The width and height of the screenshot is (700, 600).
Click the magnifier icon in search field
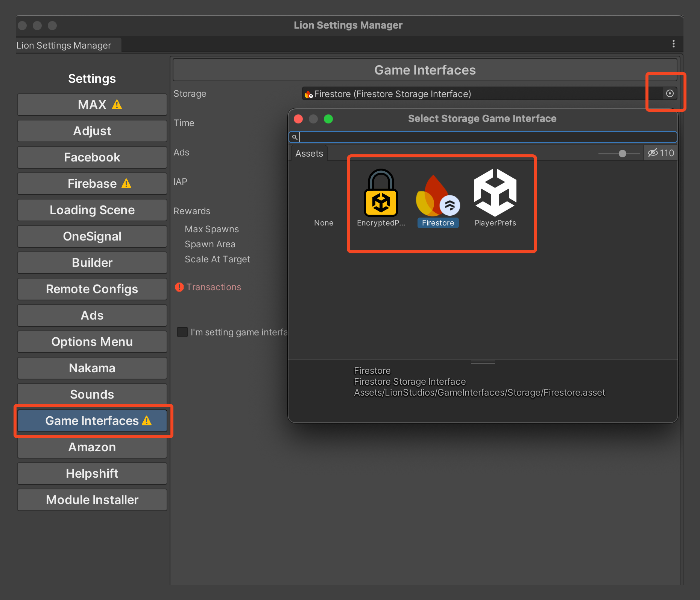295,137
